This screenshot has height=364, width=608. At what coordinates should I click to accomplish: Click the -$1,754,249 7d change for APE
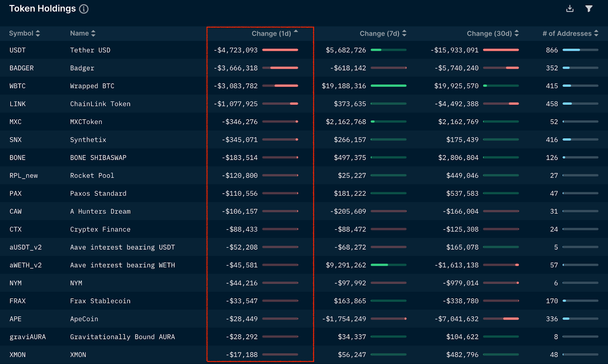coord(344,319)
